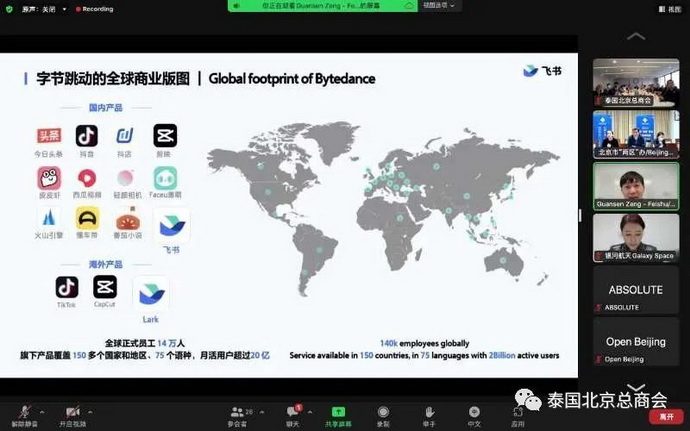Click the green Faceu激萌 icon
This screenshot has height=431, width=690.
tap(165, 178)
